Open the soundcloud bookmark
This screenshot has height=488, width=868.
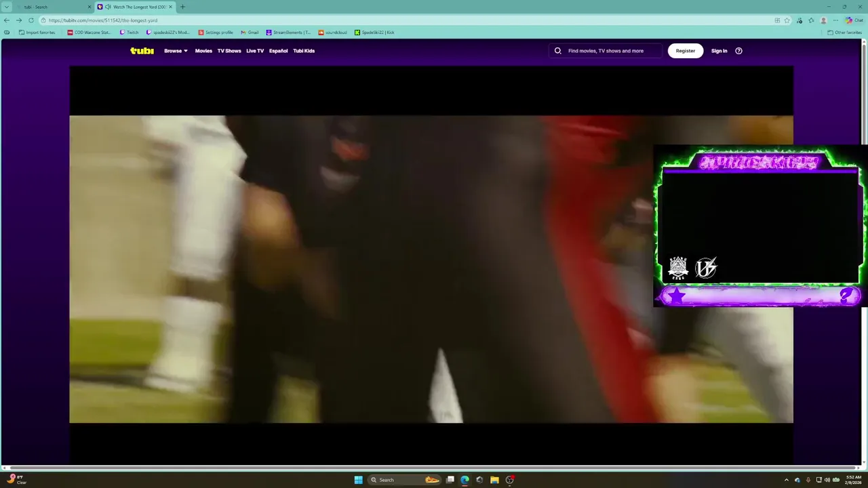(332, 33)
